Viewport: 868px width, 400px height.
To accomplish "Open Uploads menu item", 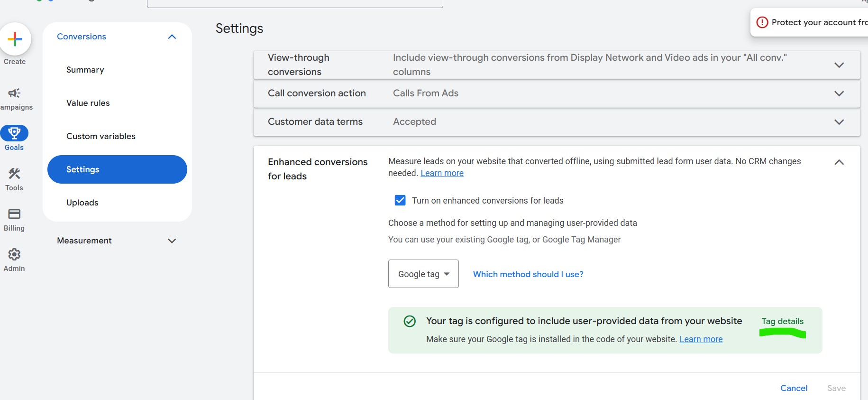I will pyautogui.click(x=82, y=203).
